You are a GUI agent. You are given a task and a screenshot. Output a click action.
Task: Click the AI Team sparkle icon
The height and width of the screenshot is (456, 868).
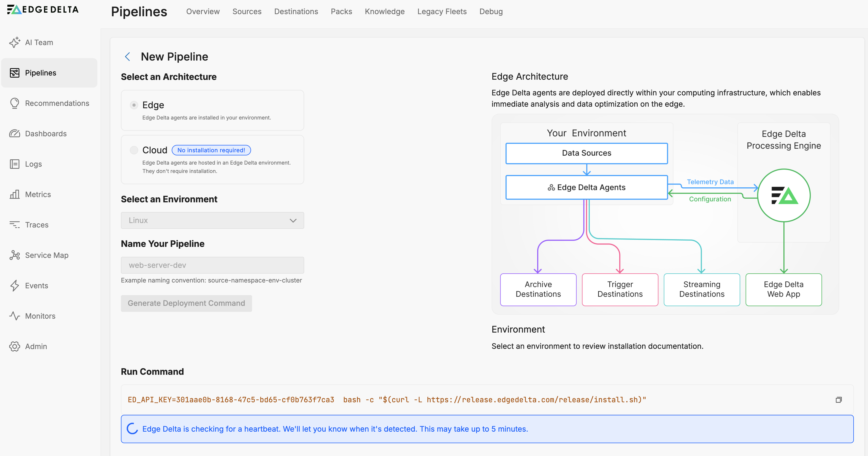pos(14,42)
